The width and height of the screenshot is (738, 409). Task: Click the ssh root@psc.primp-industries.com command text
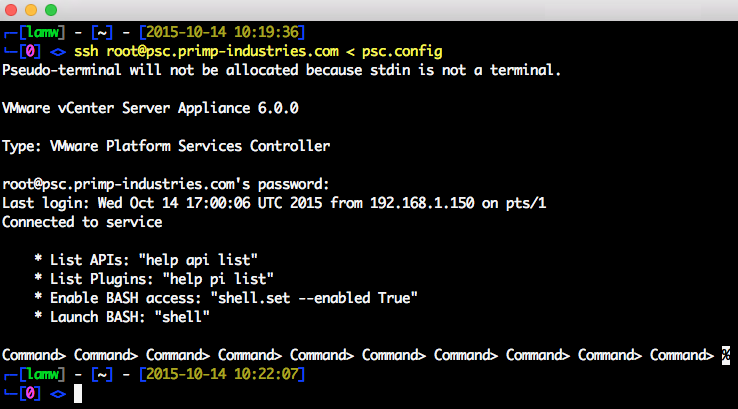click(206, 51)
